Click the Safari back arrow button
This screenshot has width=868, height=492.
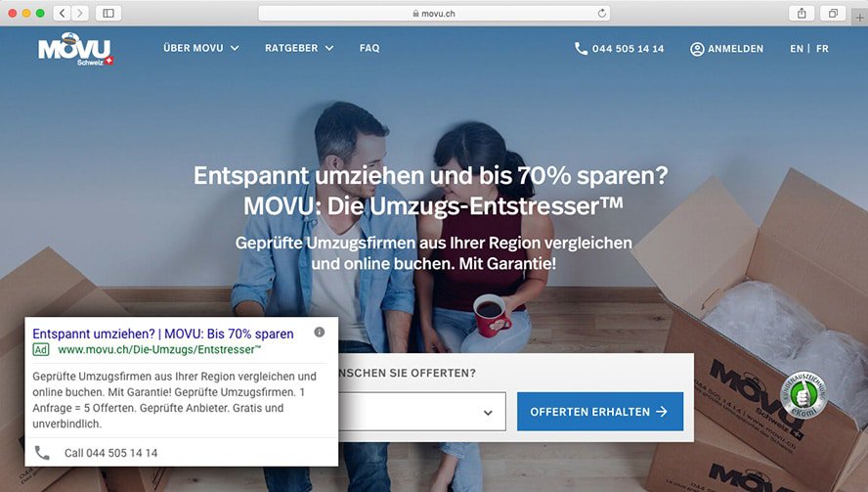coord(62,14)
